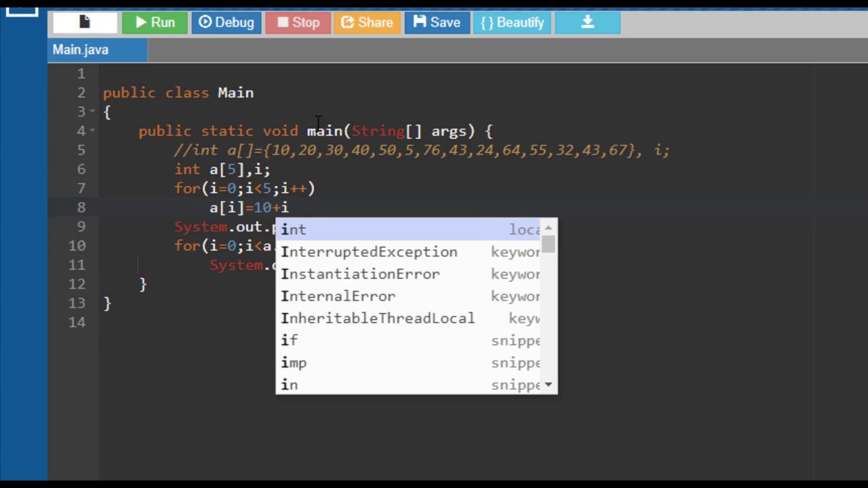This screenshot has width=868, height=488.
Task: Share the current code
Action: pos(366,22)
